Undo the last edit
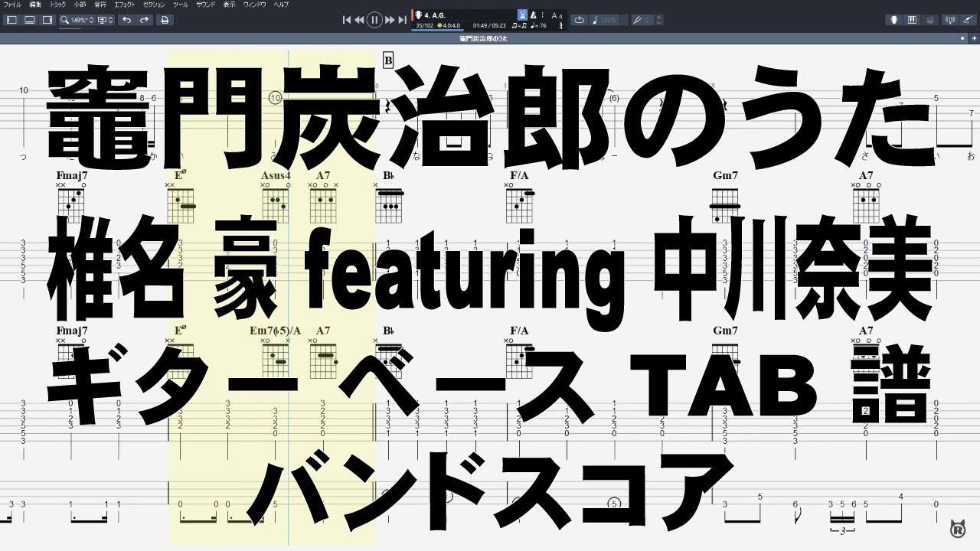The height and width of the screenshot is (551, 980). tap(127, 20)
